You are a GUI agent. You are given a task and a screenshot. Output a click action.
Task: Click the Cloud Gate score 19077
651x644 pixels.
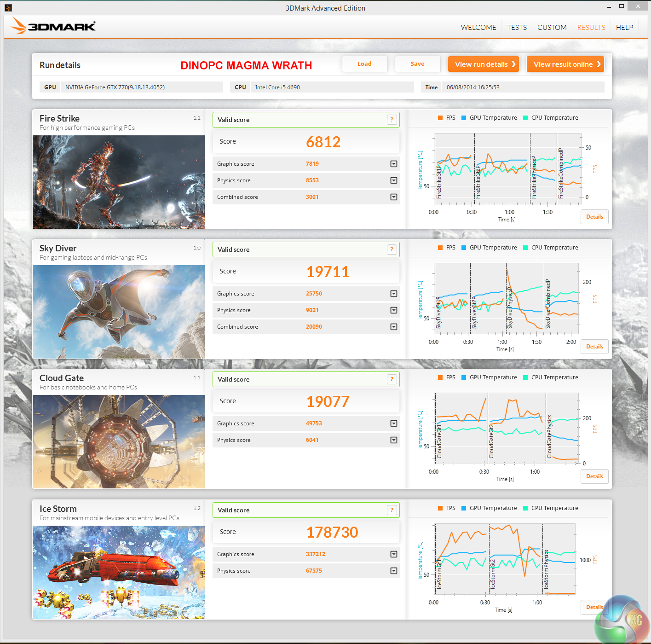tap(328, 401)
